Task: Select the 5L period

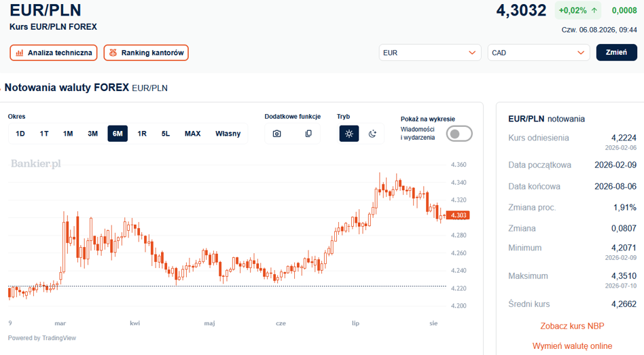Action: point(166,134)
